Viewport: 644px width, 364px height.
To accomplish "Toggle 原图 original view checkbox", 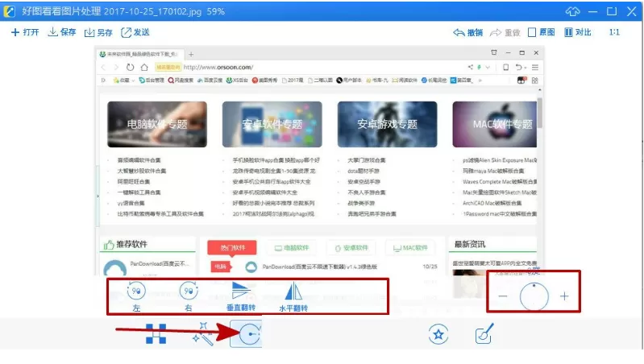I will click(542, 32).
